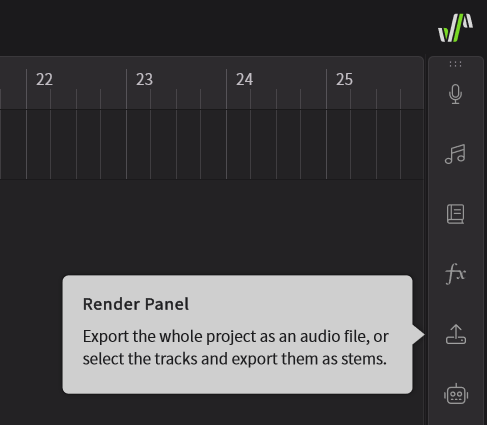
Task: Click track lane within measure 22
Action: point(76,145)
